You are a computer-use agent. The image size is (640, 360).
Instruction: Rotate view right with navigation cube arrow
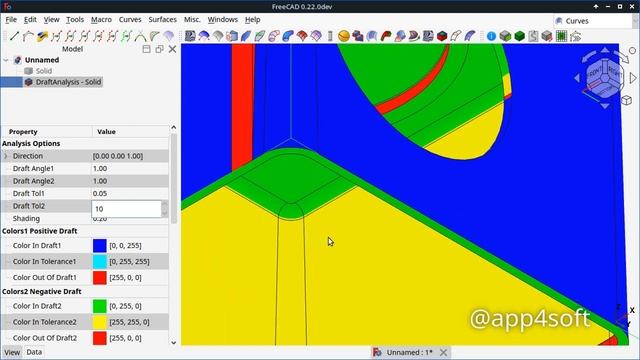pyautogui.click(x=633, y=78)
